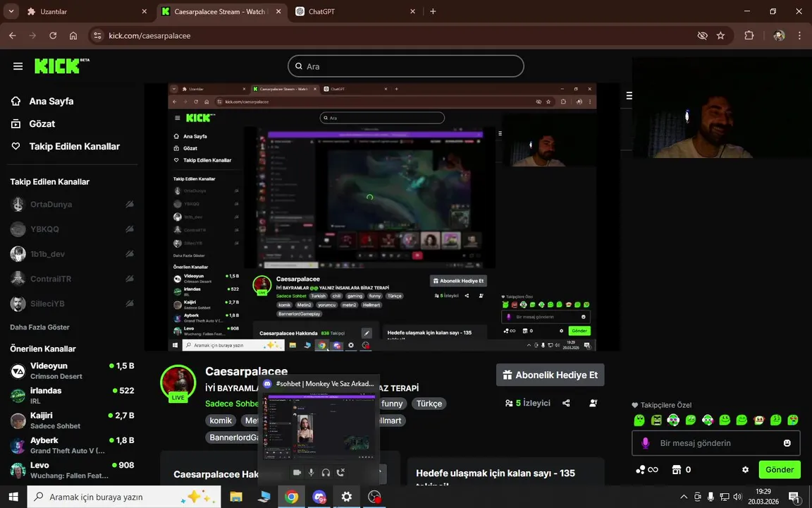Viewport: 812px width, 508px height.
Task: Click the last heart-eyes crying emote
Action: click(x=793, y=421)
